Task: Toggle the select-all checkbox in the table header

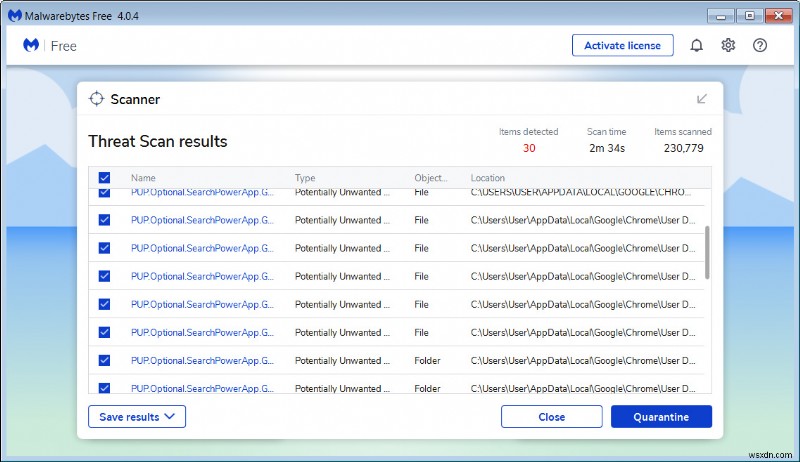Action: coord(104,177)
